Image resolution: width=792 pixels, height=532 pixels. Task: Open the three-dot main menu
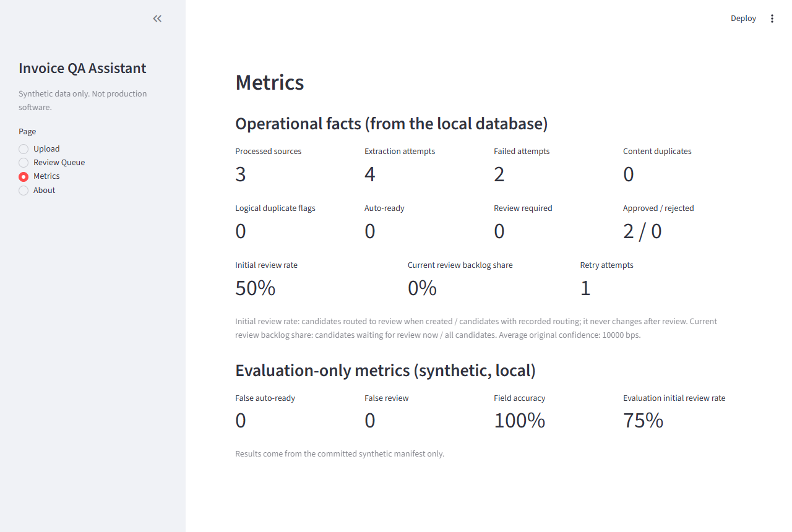772,19
